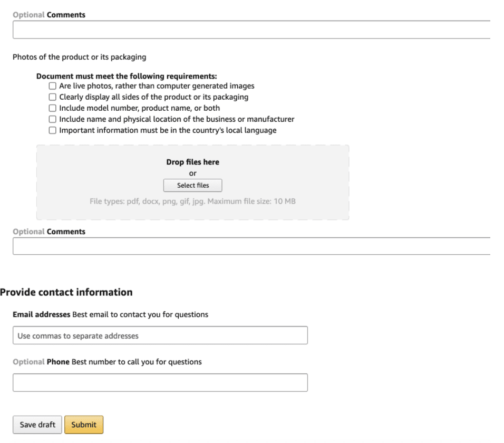Click the 'Photos of the product' label

point(79,56)
